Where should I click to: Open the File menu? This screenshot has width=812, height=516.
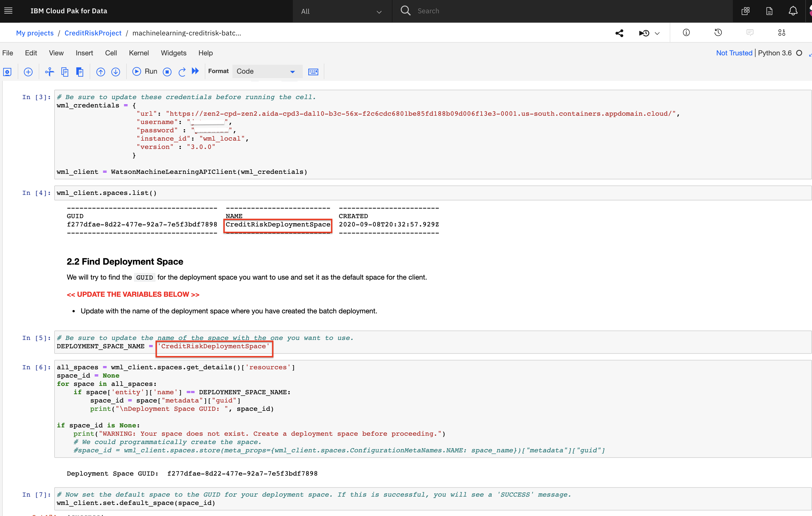pyautogui.click(x=8, y=53)
